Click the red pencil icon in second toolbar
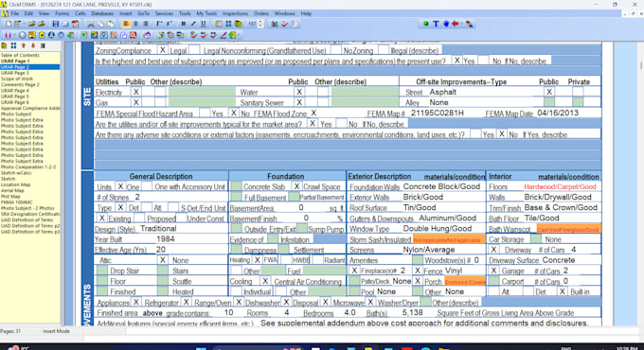The width and height of the screenshot is (644, 350). click(x=223, y=35)
